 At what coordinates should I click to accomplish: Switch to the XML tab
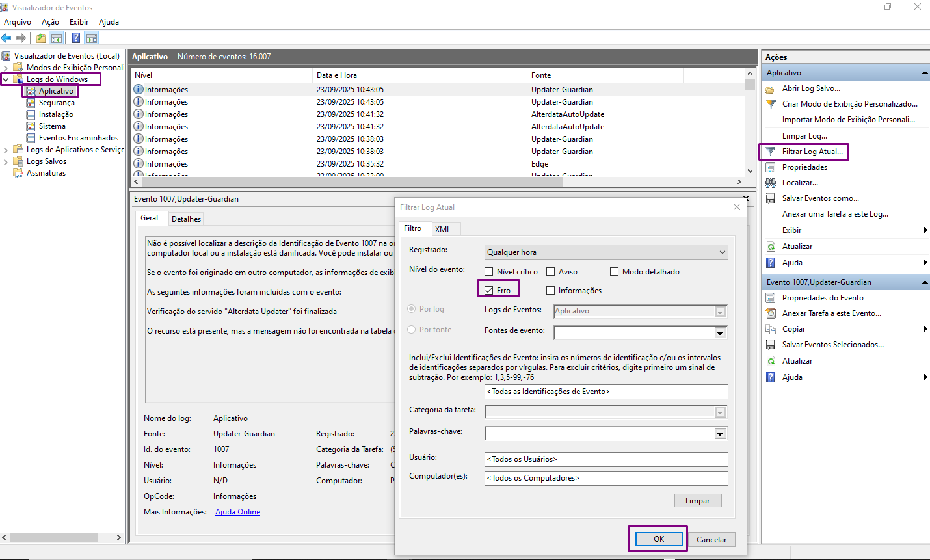tap(443, 229)
